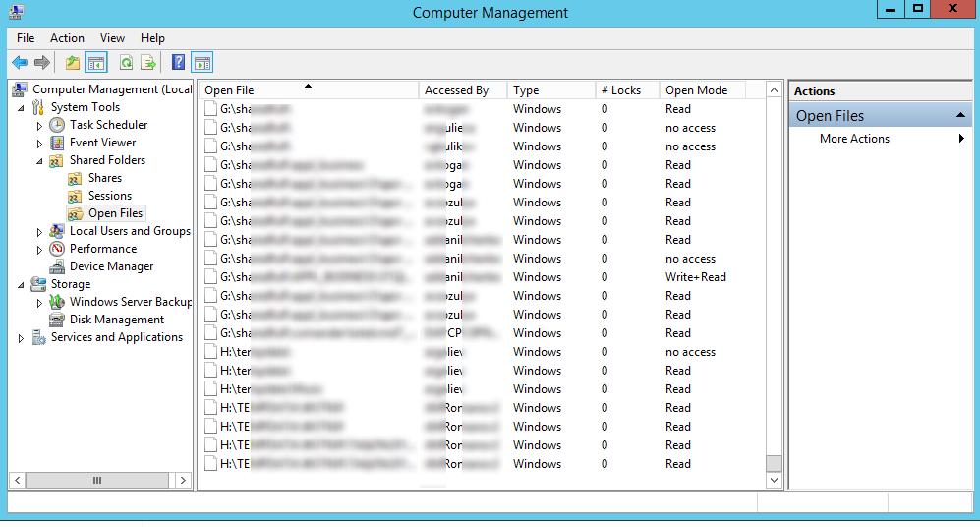Click the Services and Applications icon
The height and width of the screenshot is (527, 980).
click(38, 337)
